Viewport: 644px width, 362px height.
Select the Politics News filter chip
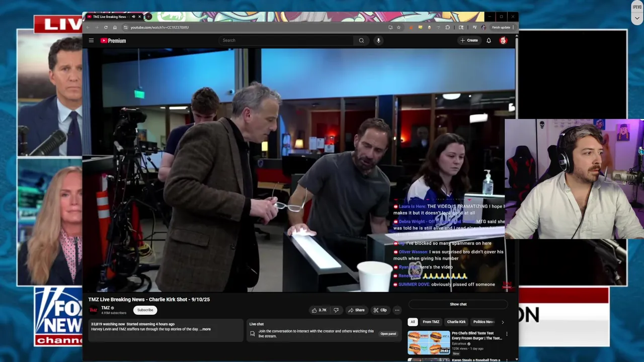point(484,322)
